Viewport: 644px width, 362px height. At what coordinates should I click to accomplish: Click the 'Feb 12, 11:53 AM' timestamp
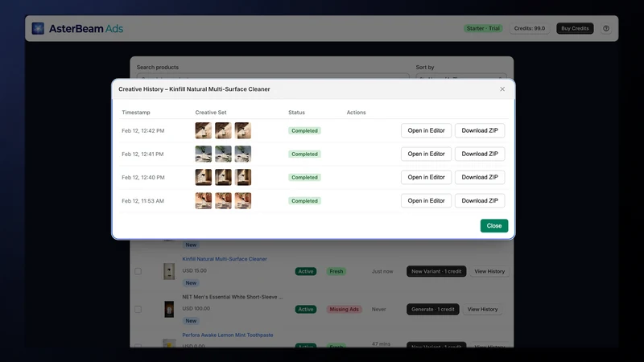[x=143, y=200]
